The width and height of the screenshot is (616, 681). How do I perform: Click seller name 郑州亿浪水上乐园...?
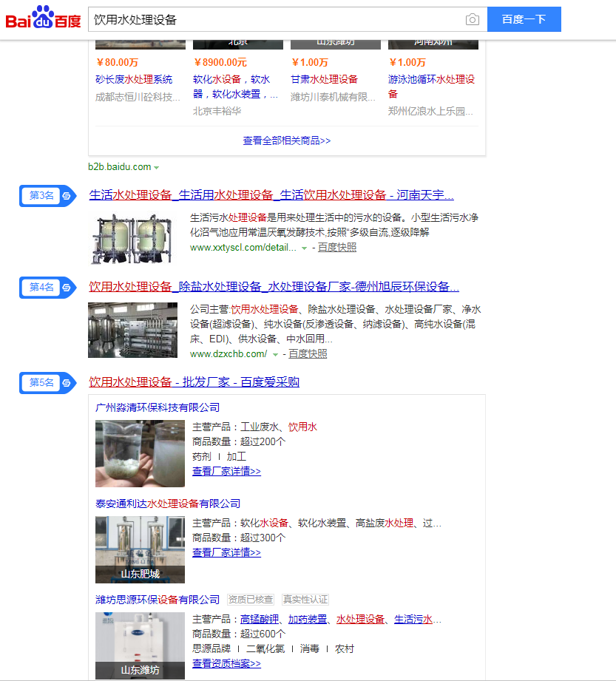pos(430,111)
